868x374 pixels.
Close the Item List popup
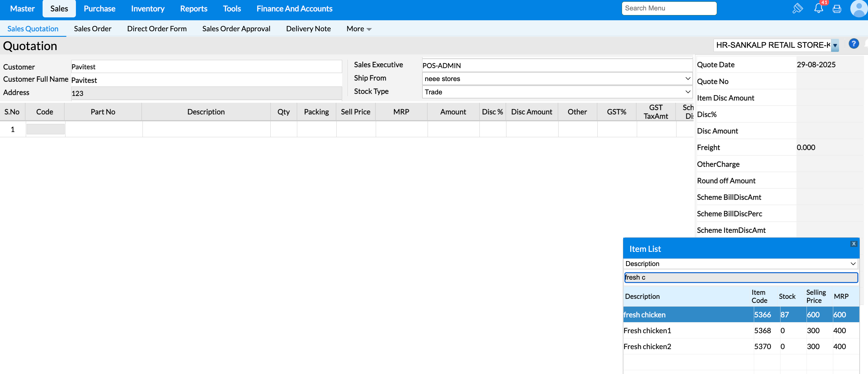[853, 244]
